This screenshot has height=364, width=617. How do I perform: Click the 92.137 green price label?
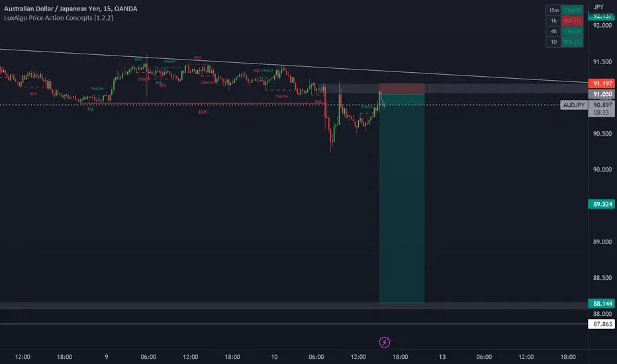click(x=601, y=16)
